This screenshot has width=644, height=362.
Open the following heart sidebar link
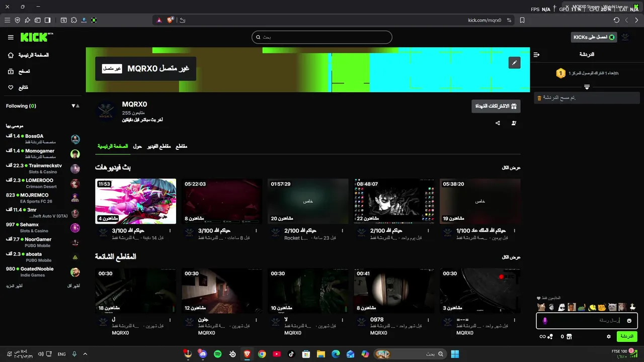click(18, 87)
